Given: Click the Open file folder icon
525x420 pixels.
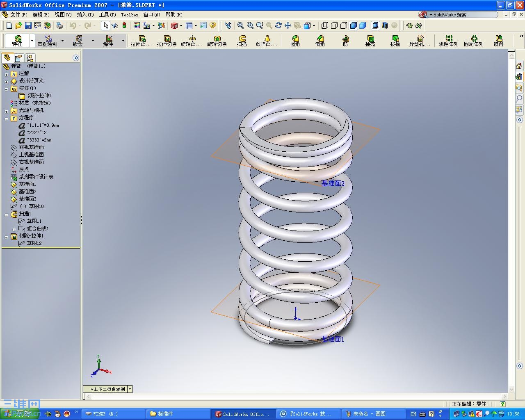Looking at the screenshot, I should click(18, 25).
